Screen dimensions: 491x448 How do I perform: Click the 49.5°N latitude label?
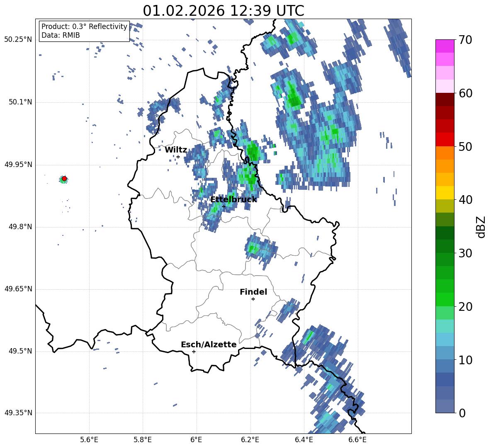coord(20,351)
